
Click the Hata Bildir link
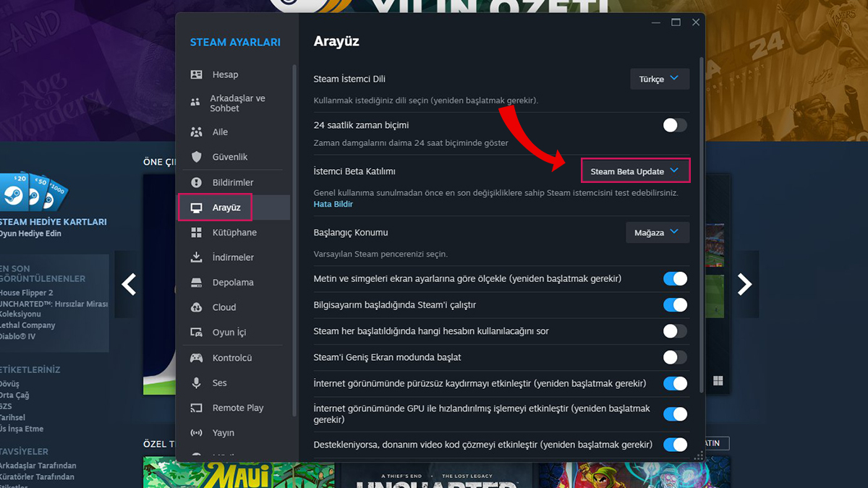333,204
